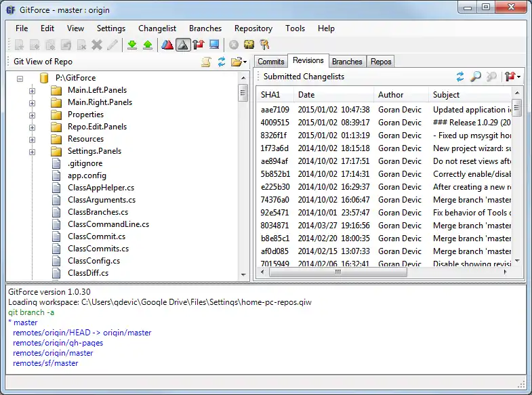Sort revisions by the Subject column header
532x395 pixels.
click(x=470, y=95)
